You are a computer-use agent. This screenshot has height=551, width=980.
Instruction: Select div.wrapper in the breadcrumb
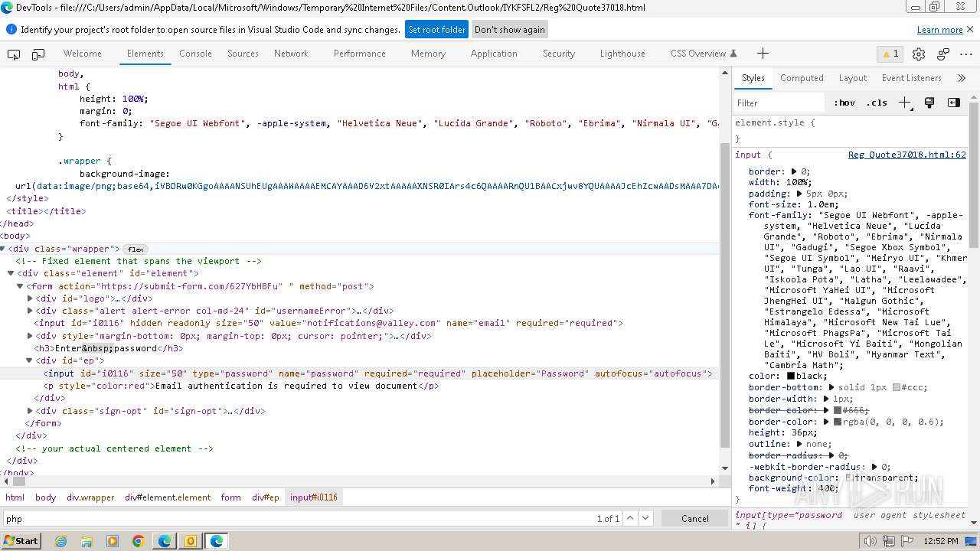click(x=90, y=497)
